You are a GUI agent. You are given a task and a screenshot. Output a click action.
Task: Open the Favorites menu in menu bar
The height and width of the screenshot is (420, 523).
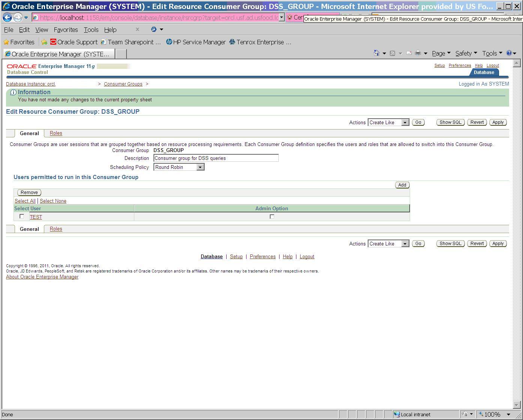pos(66,30)
